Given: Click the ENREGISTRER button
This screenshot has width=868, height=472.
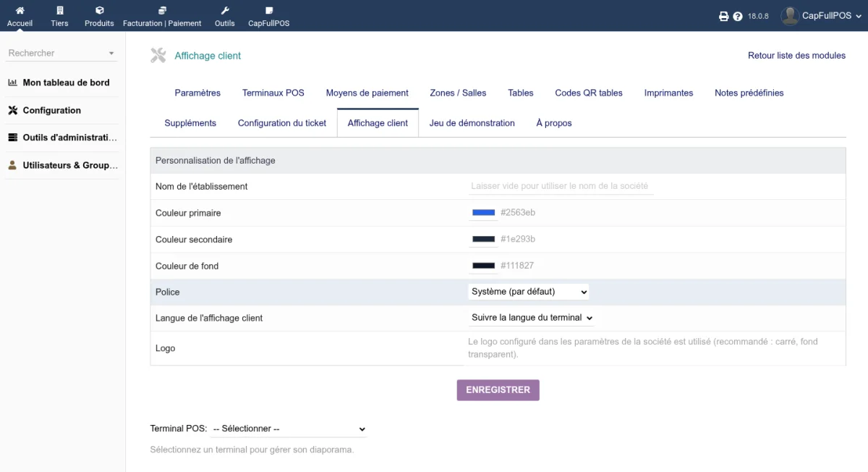Looking at the screenshot, I should pos(498,389).
